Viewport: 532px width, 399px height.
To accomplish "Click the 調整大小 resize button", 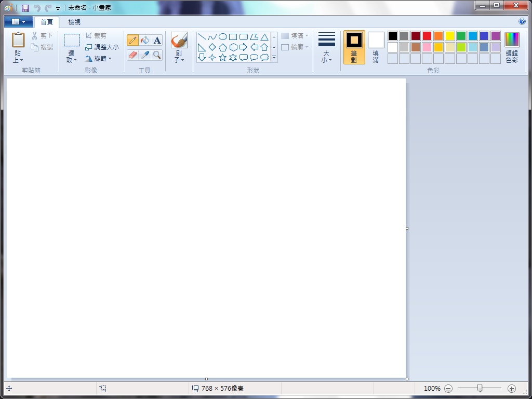I will [102, 47].
